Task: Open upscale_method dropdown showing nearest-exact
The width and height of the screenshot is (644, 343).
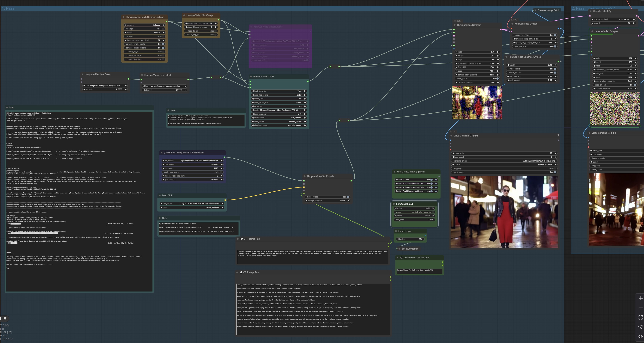Action: point(613,19)
